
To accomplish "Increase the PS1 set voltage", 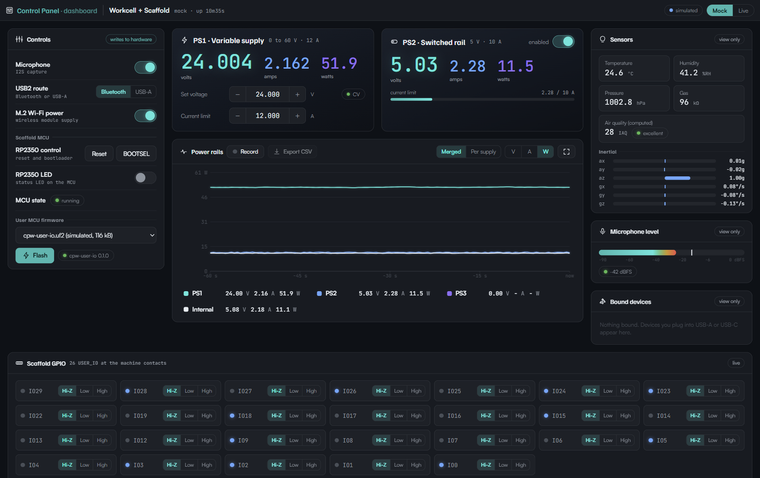I will [x=297, y=95].
